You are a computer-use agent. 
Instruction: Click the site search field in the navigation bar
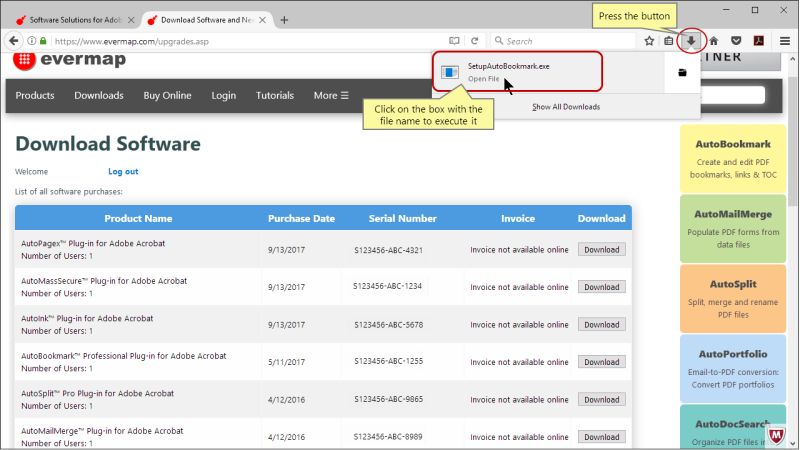[732, 95]
